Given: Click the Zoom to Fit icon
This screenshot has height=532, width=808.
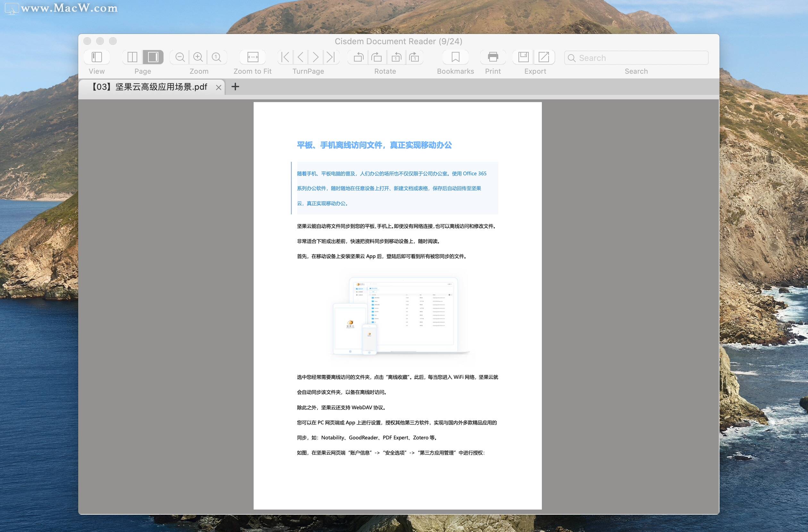Looking at the screenshot, I should (253, 57).
